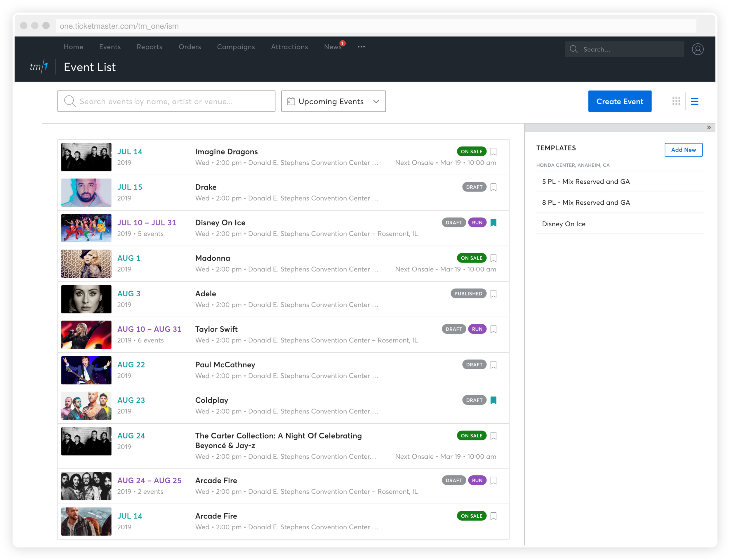Click the Adele event thumbnail
Screen dimensions: 730x560
point(86,299)
